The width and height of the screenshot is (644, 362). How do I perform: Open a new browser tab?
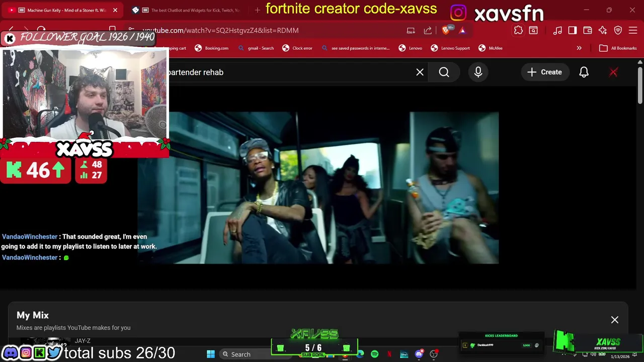[257, 10]
